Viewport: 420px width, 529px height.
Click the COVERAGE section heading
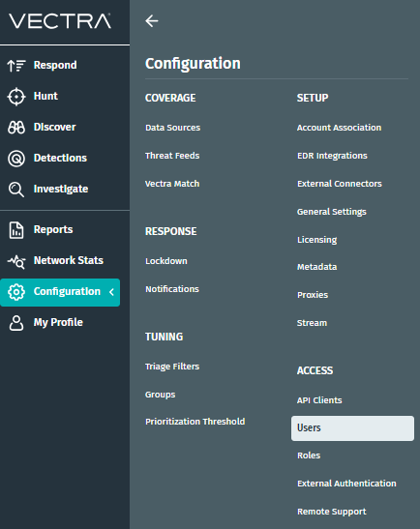click(x=170, y=98)
